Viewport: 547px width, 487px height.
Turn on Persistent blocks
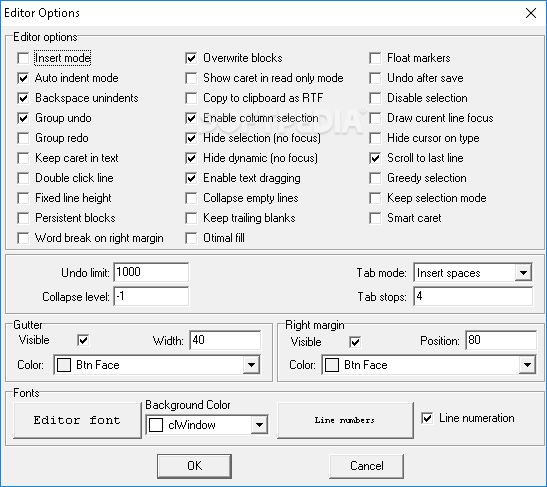pos(23,218)
